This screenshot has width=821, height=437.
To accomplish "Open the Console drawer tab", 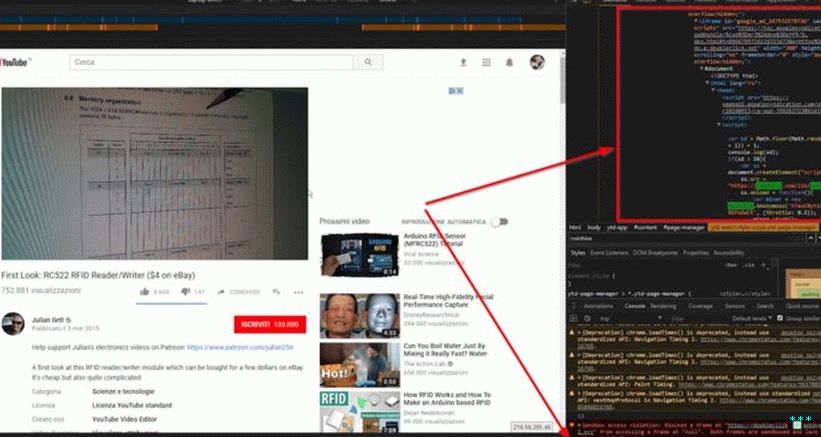I will [635, 306].
